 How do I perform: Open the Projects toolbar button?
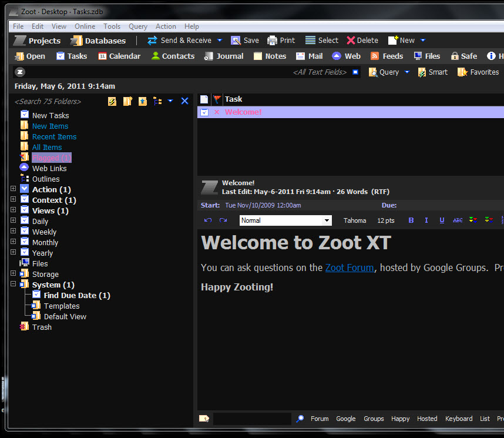[37, 41]
